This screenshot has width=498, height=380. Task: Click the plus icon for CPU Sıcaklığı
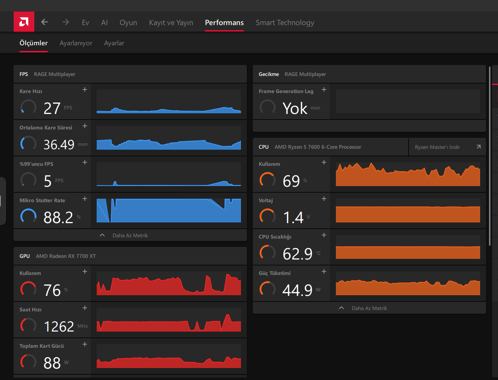pyautogui.click(x=324, y=235)
